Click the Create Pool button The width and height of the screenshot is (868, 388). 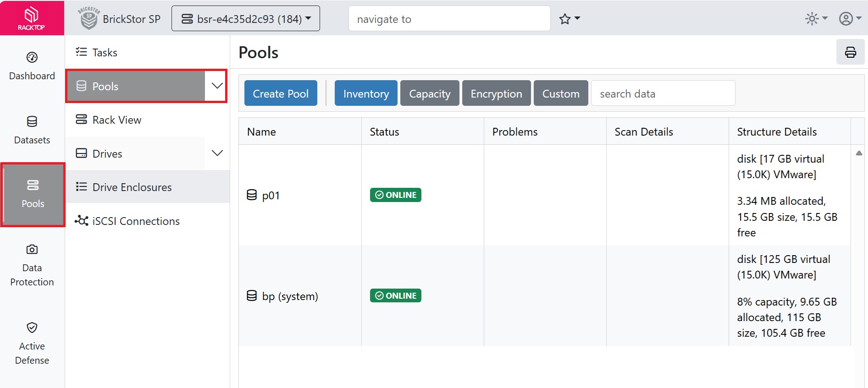(281, 93)
